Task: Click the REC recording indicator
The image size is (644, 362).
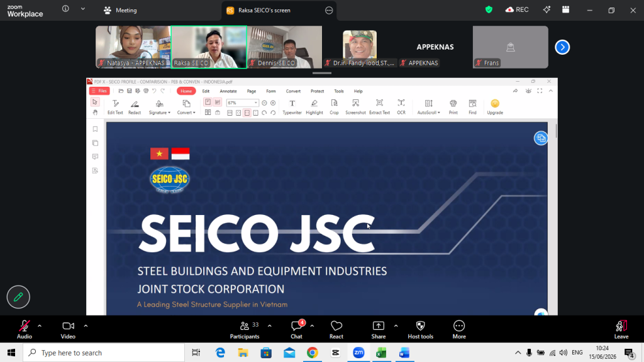Action: pos(517,9)
